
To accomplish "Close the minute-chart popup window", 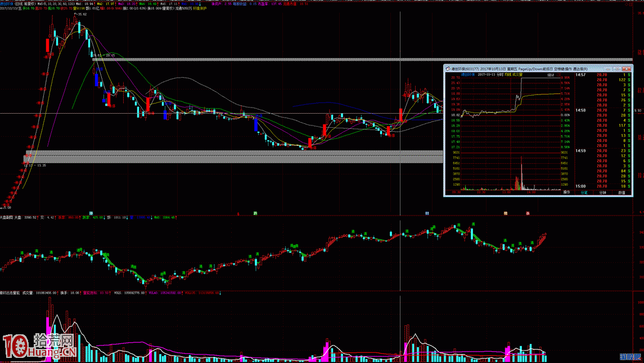I will (627, 69).
